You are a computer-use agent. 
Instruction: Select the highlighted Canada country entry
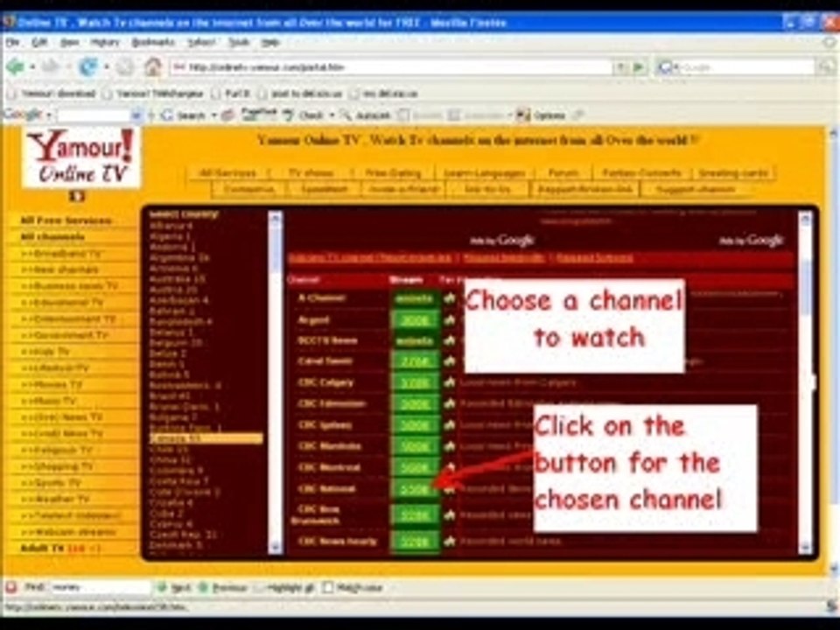tap(206, 438)
